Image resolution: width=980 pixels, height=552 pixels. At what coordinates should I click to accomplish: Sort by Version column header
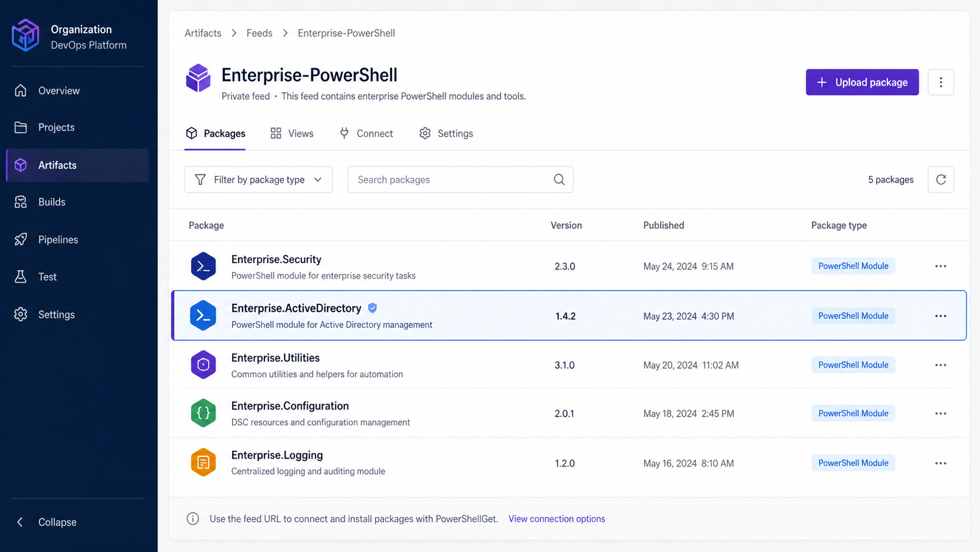click(x=566, y=225)
